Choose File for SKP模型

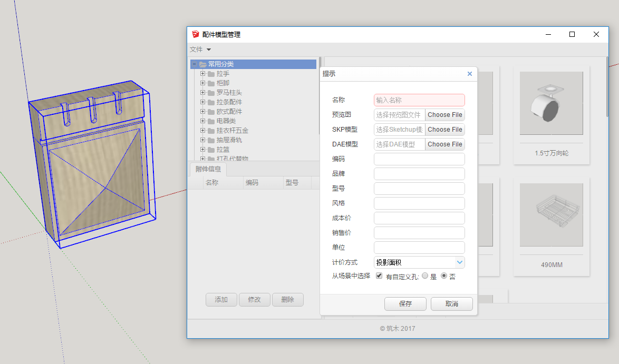(x=444, y=130)
